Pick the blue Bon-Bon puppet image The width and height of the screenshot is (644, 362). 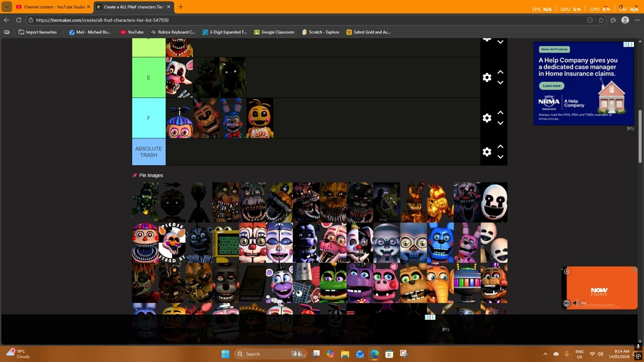(440, 243)
